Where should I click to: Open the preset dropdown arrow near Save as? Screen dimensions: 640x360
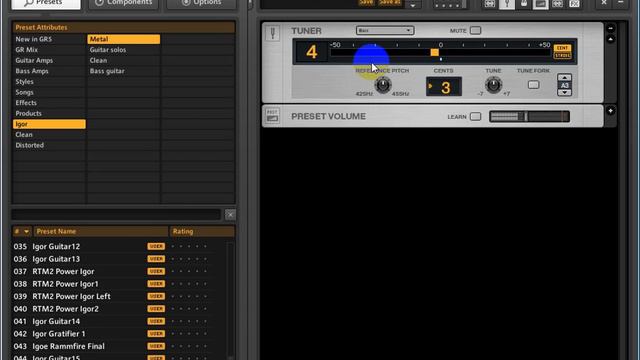[x=413, y=5]
